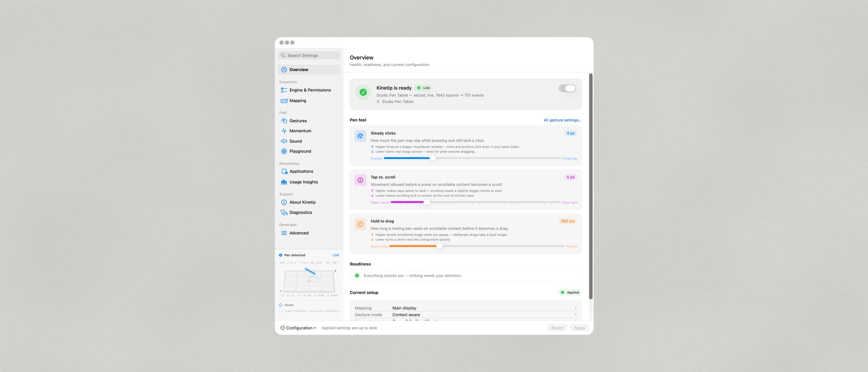The image size is (868, 372).
Task: Open the Diagnostics page label
Action: pos(300,212)
